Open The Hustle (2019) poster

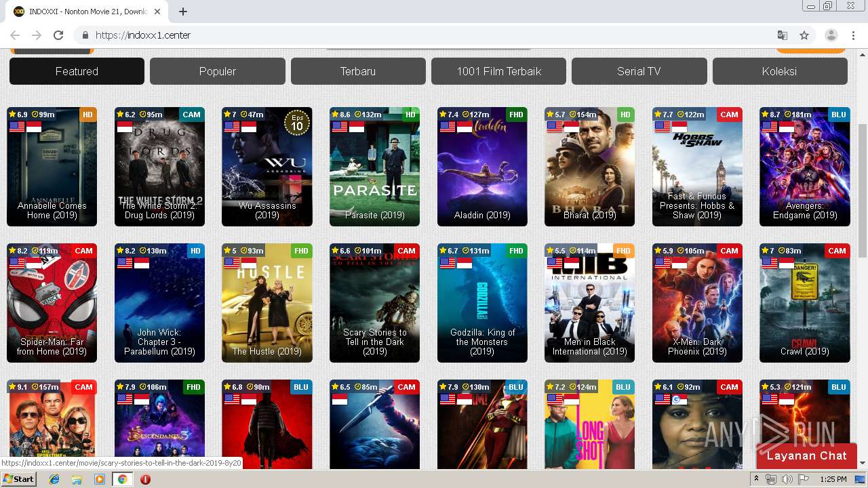(x=267, y=303)
